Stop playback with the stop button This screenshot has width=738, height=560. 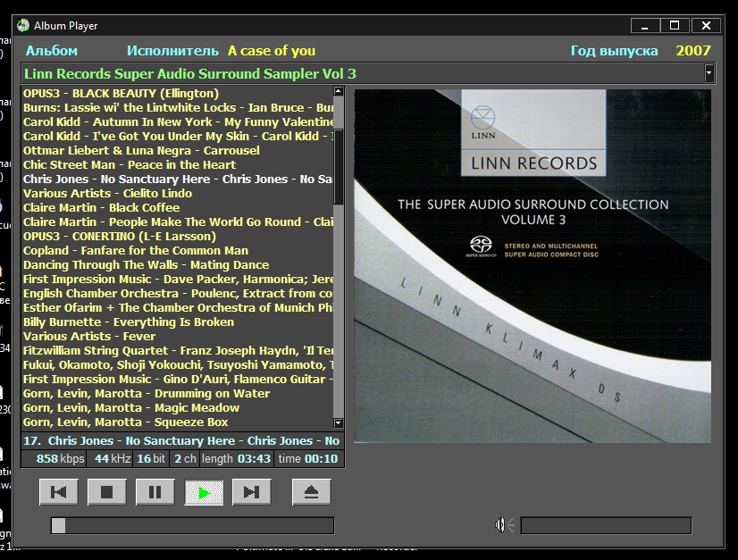pyautogui.click(x=107, y=492)
